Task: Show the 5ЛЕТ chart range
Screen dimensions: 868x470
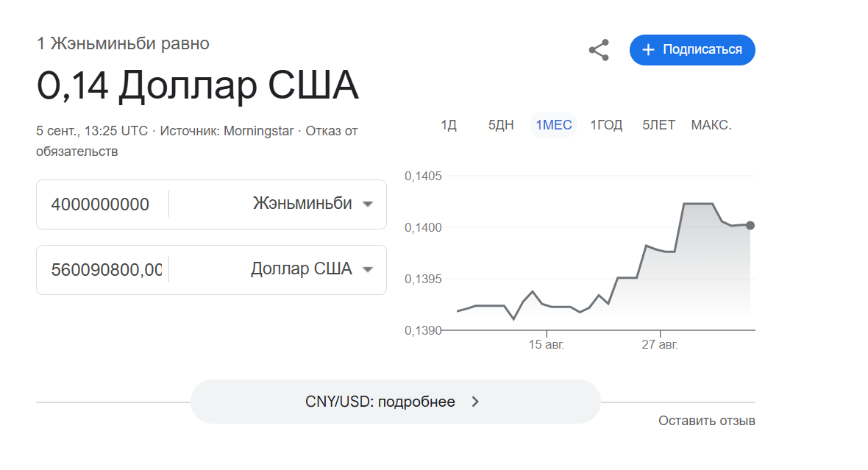Action: tap(658, 125)
